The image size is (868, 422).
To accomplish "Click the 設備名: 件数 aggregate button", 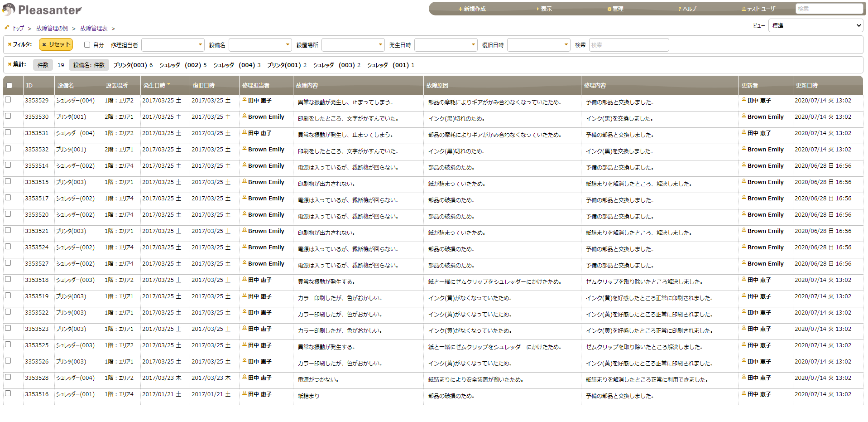I will [x=89, y=65].
